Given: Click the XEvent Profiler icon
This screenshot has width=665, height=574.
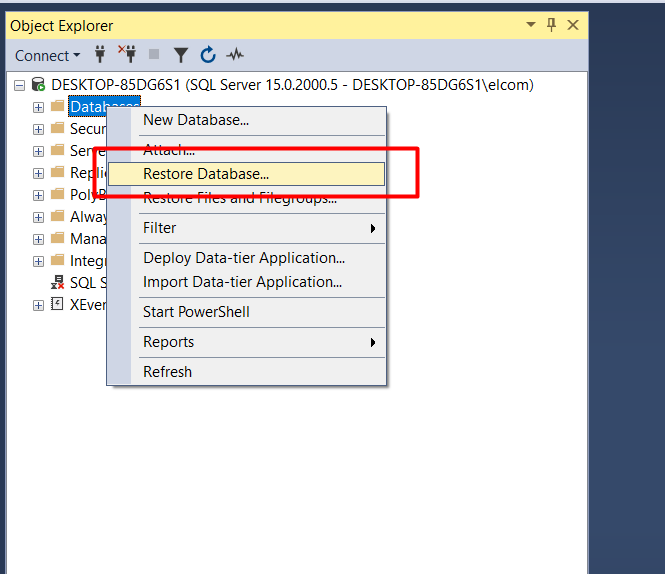Looking at the screenshot, I should coord(57,305).
